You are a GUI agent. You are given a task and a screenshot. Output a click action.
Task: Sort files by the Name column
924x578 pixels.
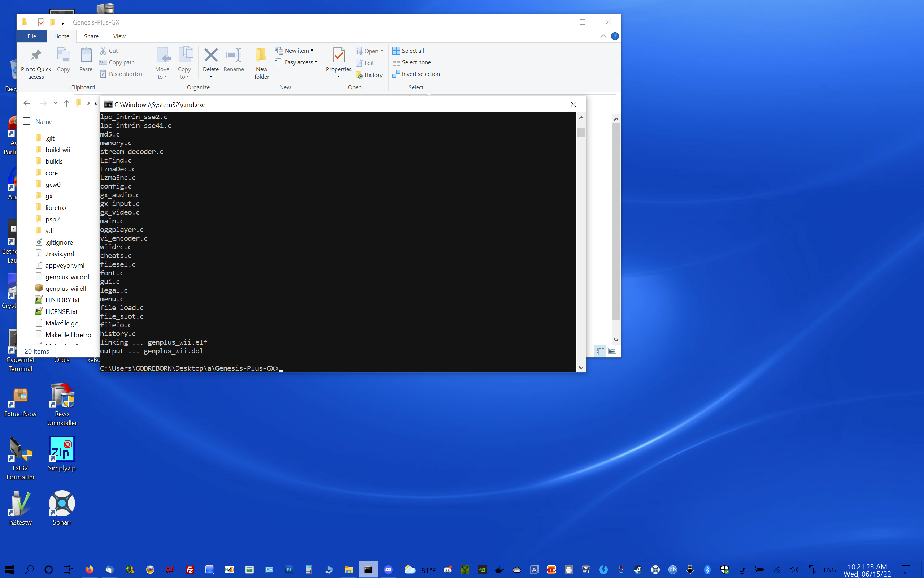[x=44, y=122]
